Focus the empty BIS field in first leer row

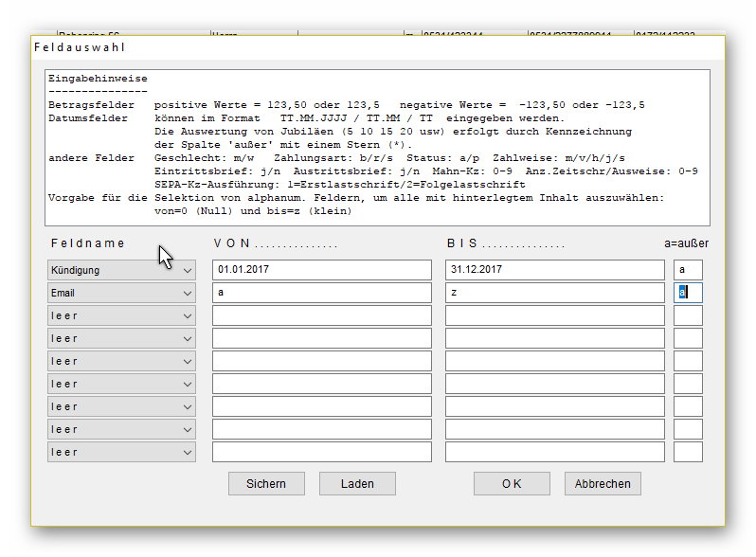554,315
